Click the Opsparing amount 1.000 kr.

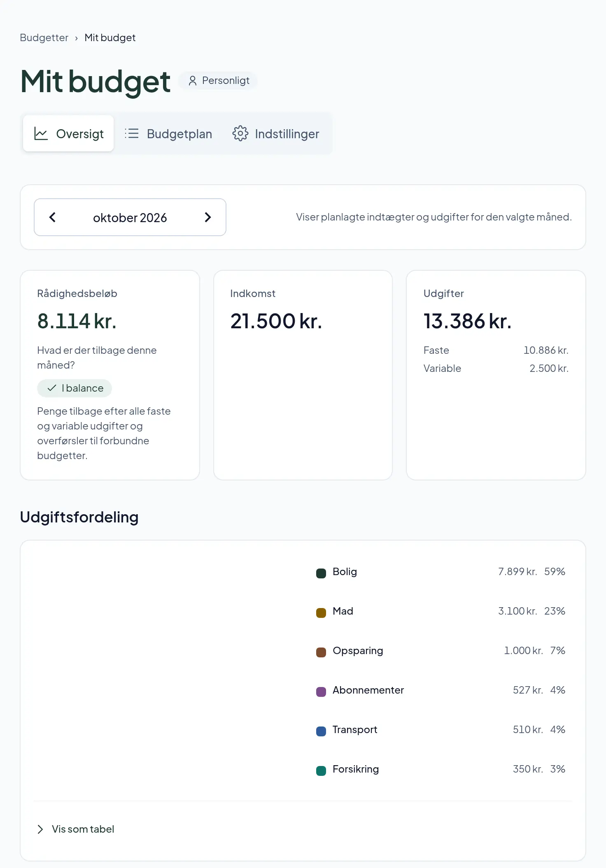(x=524, y=650)
